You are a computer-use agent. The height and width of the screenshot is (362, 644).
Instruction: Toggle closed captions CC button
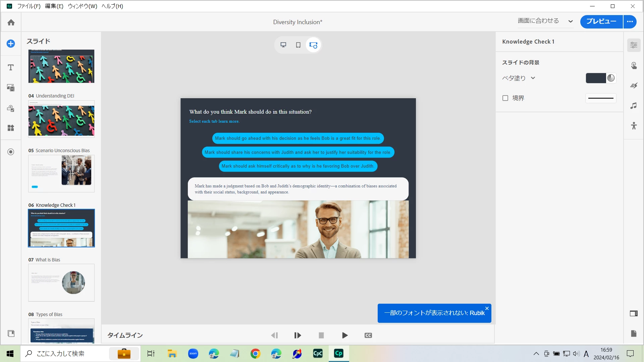click(x=368, y=336)
